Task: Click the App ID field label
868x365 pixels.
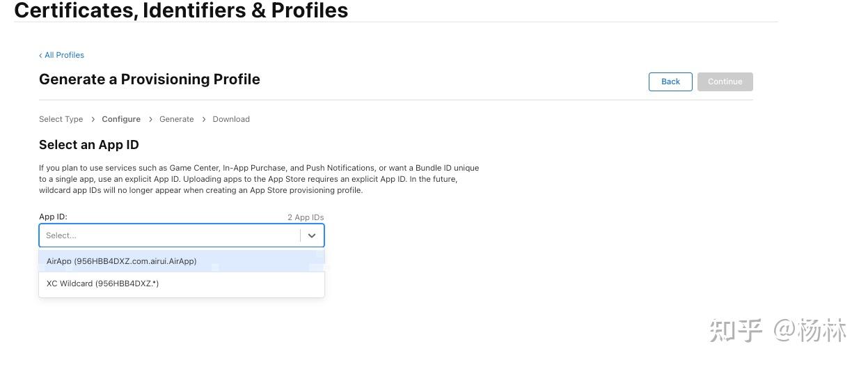Action: 53,217
